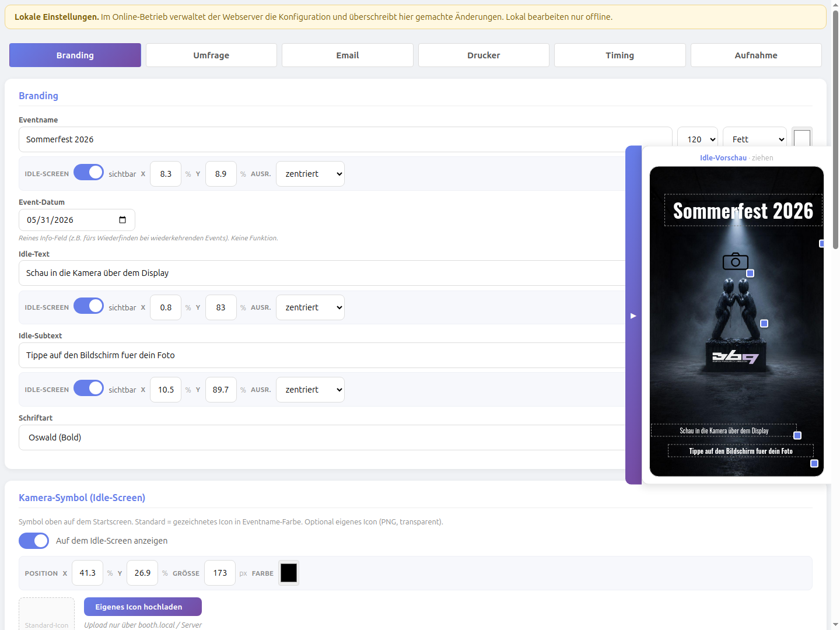Click Idle-Subtext Y position field 89.7
The image size is (840, 630).
coord(220,390)
